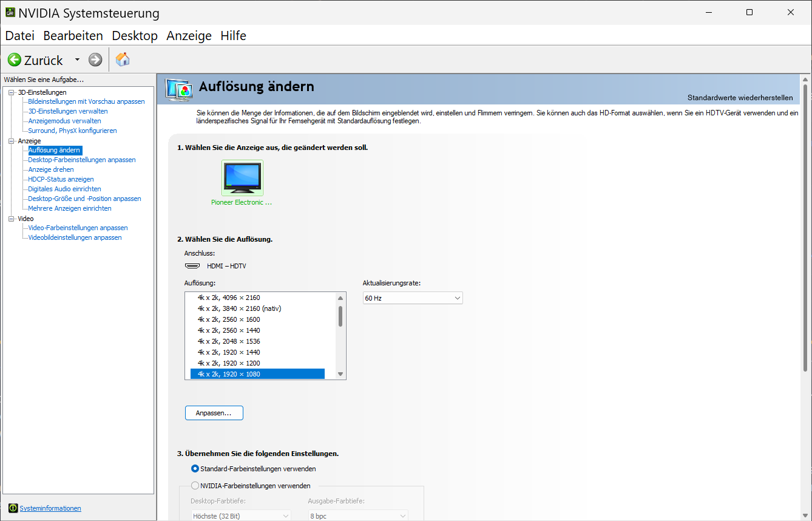Open HDCP-Status anzeigen page

[x=61, y=179]
